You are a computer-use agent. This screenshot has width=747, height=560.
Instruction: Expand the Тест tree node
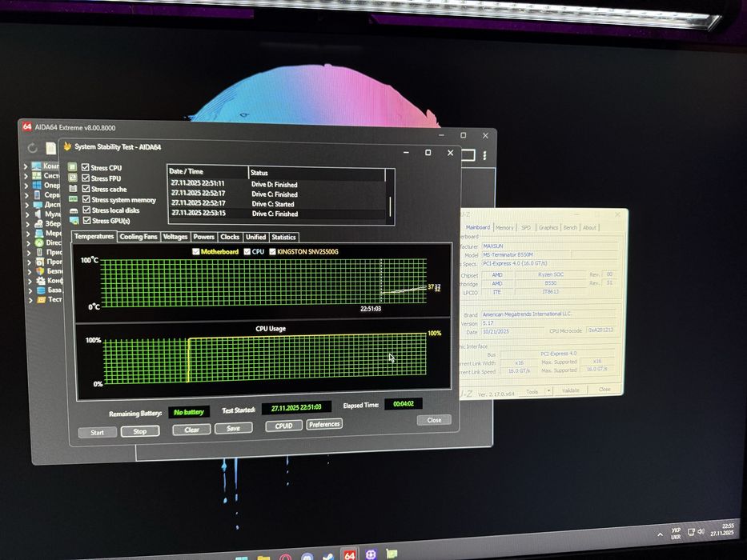[31, 300]
